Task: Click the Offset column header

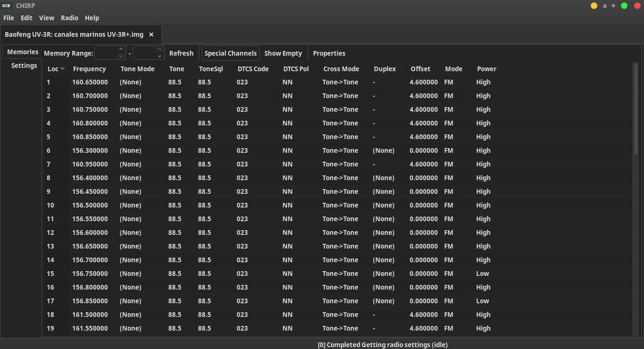Action: click(x=421, y=69)
